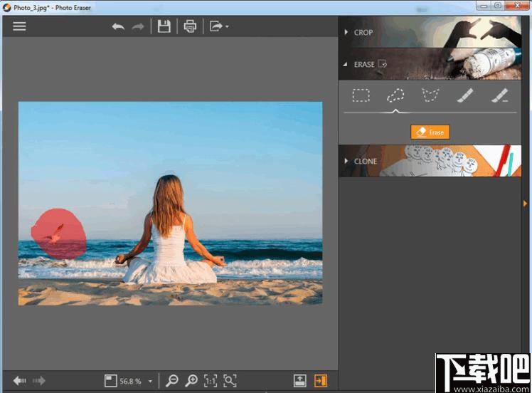Click the export/share icon

[216, 26]
